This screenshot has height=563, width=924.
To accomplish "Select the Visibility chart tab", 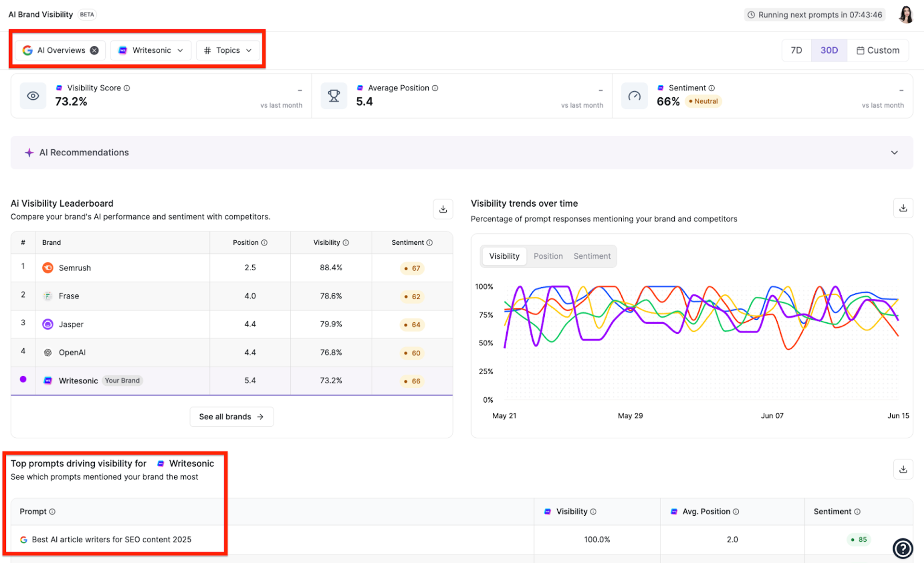I will (504, 256).
